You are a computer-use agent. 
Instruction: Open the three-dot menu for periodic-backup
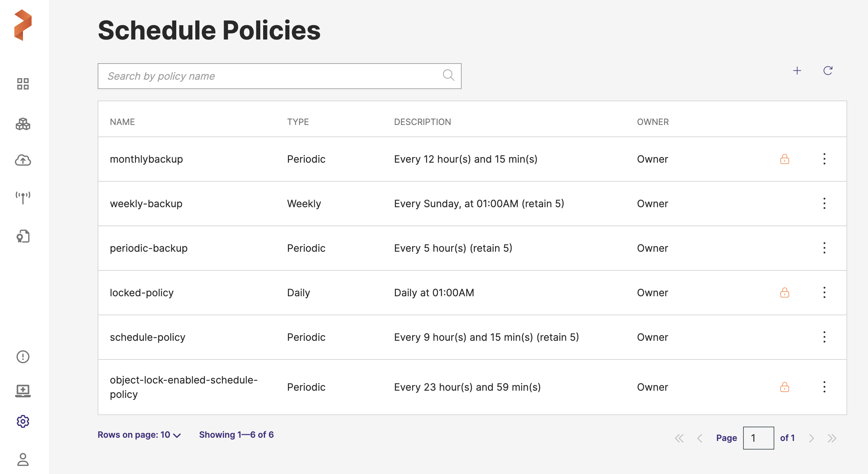(x=825, y=248)
